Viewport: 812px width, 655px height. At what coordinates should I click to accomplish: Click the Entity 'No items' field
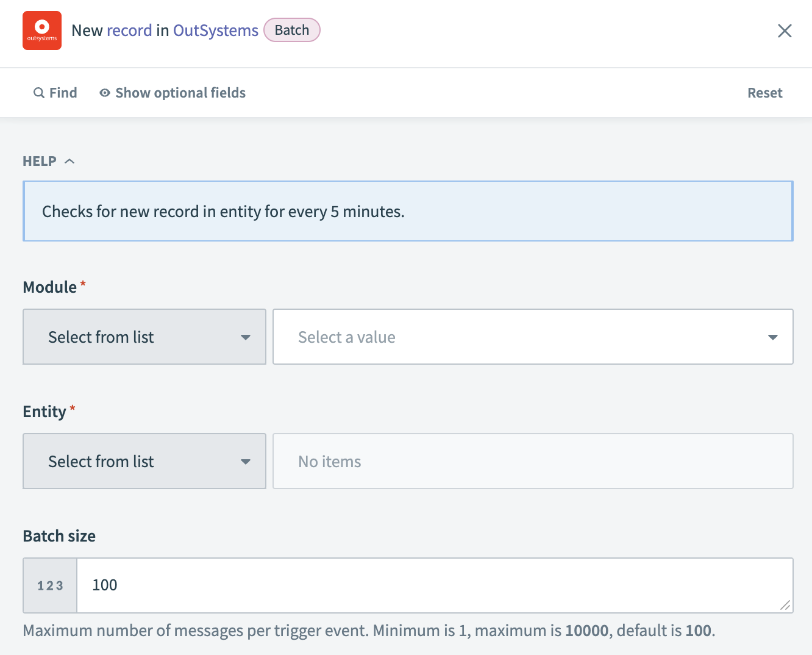click(x=533, y=461)
